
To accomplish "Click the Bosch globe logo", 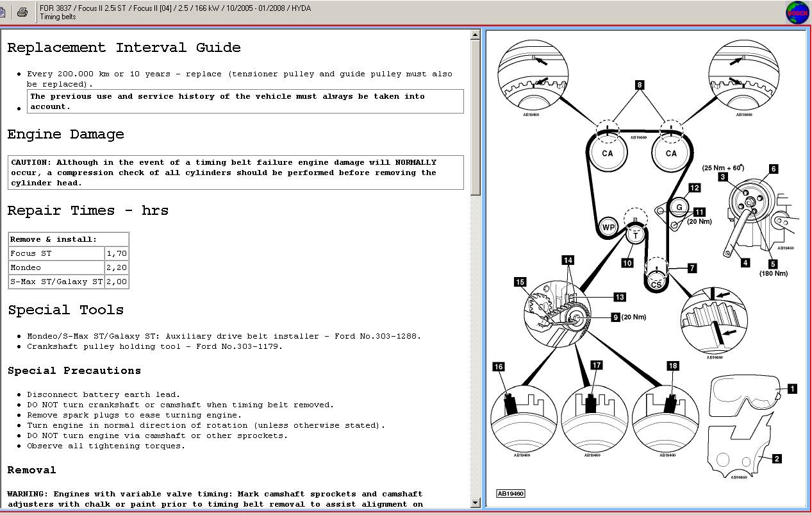I will tap(797, 13).
